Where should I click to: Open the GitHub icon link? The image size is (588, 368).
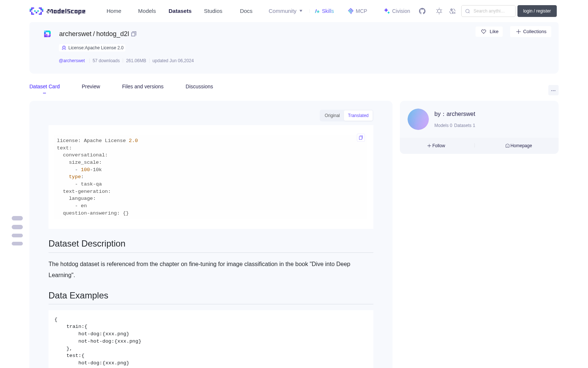tap(422, 11)
